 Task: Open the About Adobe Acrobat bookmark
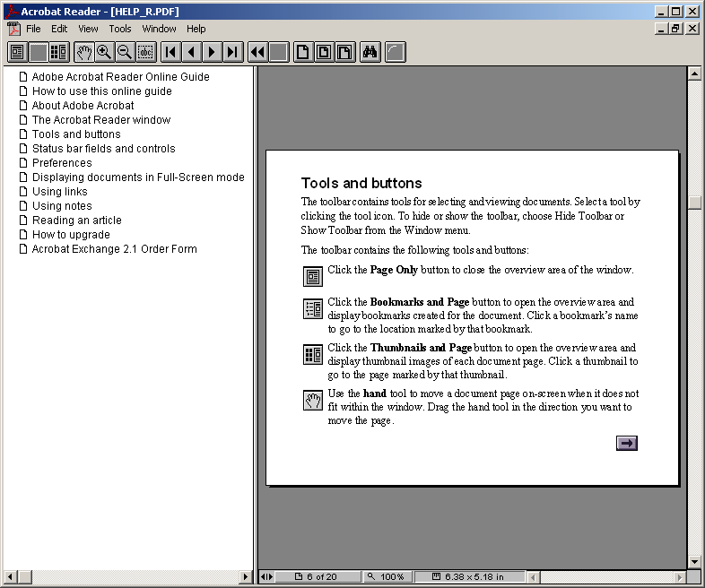[83, 106]
